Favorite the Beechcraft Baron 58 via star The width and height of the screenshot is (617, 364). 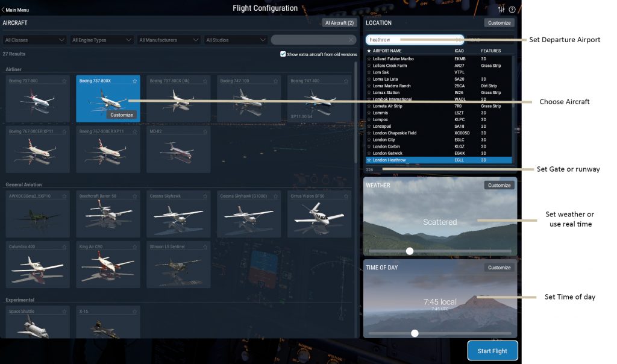pyautogui.click(x=135, y=196)
